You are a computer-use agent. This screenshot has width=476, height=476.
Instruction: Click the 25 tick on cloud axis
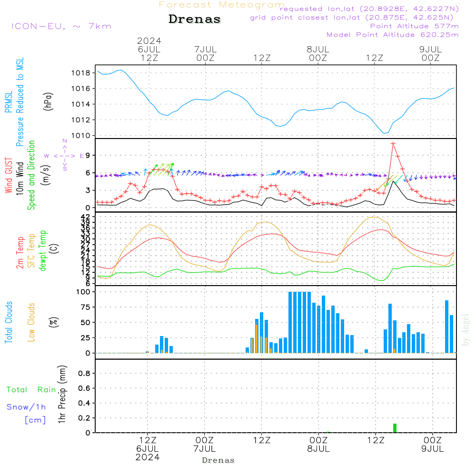85,337
